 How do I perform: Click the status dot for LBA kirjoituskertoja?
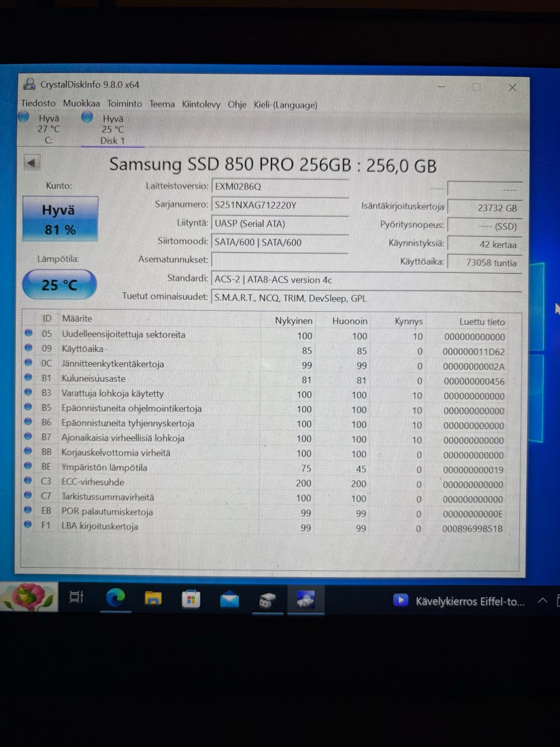(28, 525)
